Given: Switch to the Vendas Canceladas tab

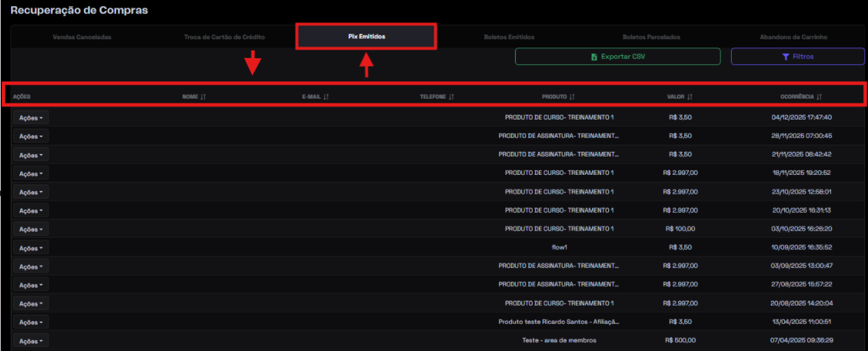Looking at the screenshot, I should point(82,36).
